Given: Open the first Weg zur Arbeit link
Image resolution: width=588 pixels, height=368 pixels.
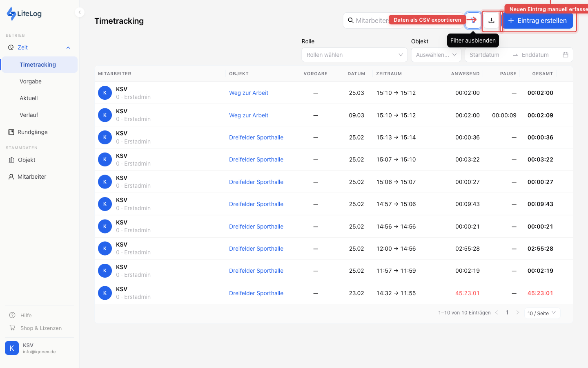Looking at the screenshot, I should 249,93.
